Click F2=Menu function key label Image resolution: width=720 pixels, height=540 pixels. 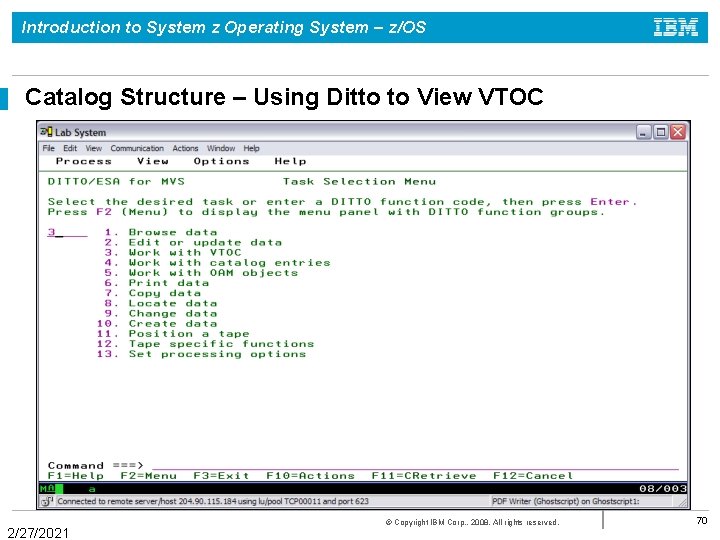[x=148, y=476]
